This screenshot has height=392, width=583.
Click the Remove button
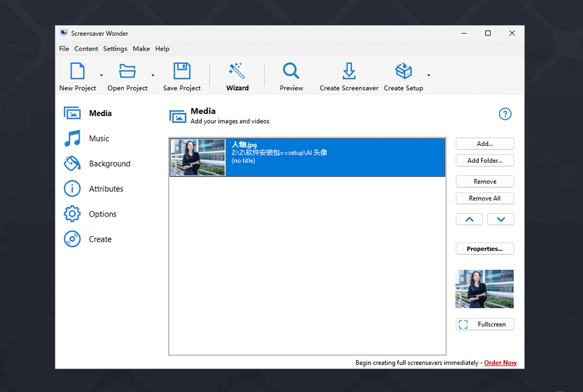tap(485, 181)
